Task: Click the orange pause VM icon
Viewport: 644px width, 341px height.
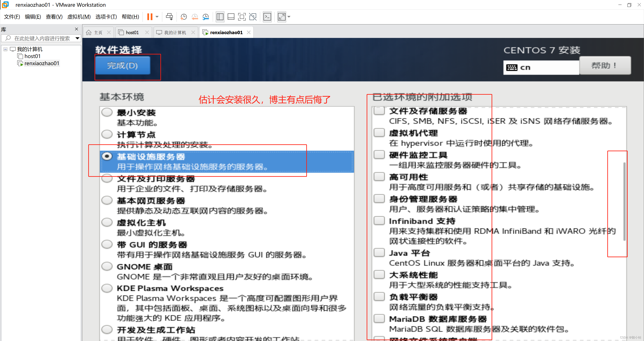Action: click(x=150, y=17)
